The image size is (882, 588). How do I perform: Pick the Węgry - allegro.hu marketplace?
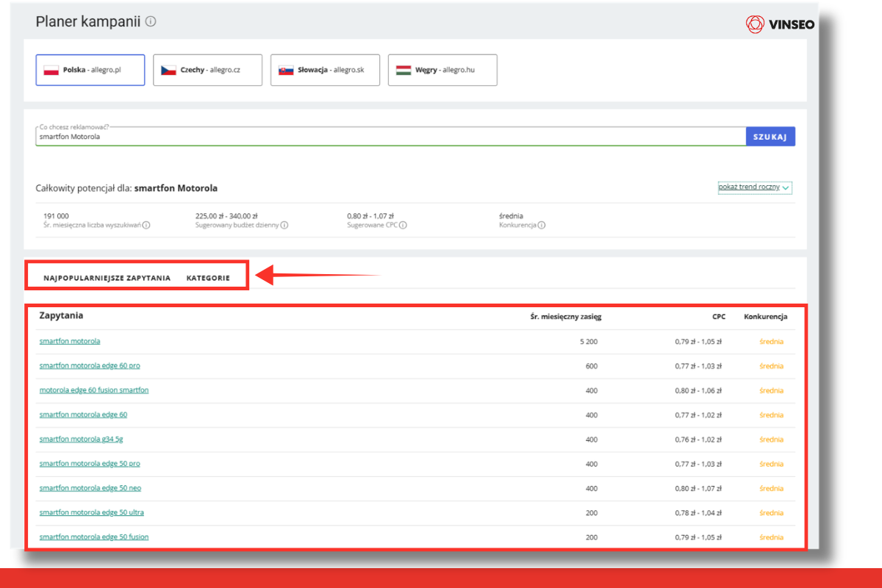click(442, 70)
